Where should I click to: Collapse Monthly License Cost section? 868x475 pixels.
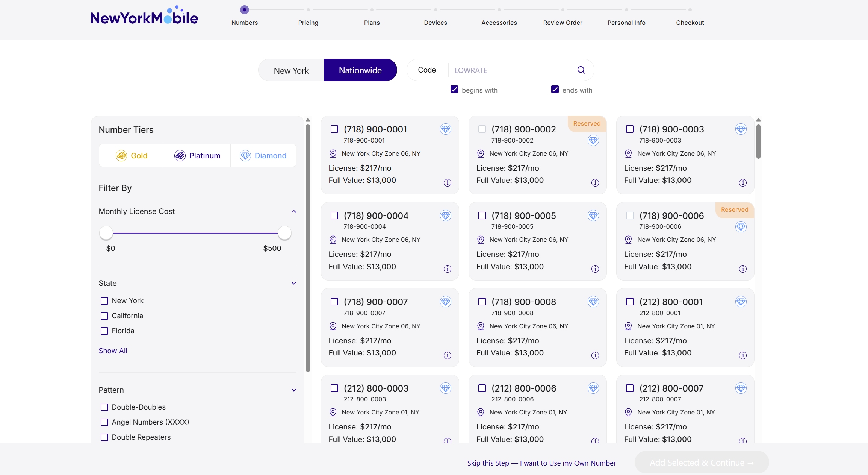[294, 212]
